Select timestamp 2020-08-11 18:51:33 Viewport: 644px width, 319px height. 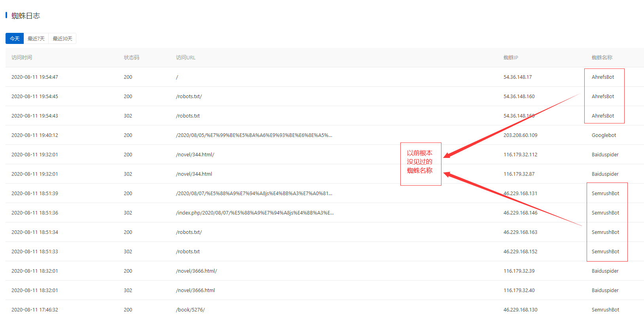35,251
